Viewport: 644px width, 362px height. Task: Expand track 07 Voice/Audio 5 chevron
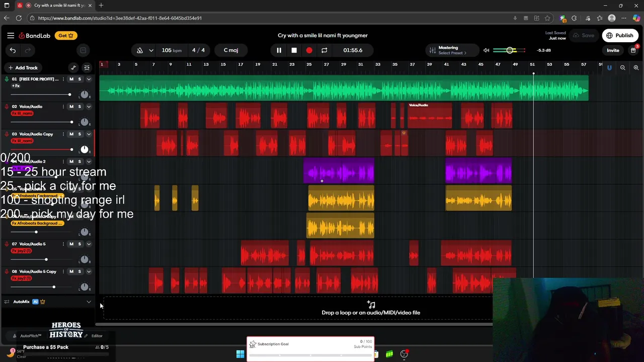tap(89, 244)
